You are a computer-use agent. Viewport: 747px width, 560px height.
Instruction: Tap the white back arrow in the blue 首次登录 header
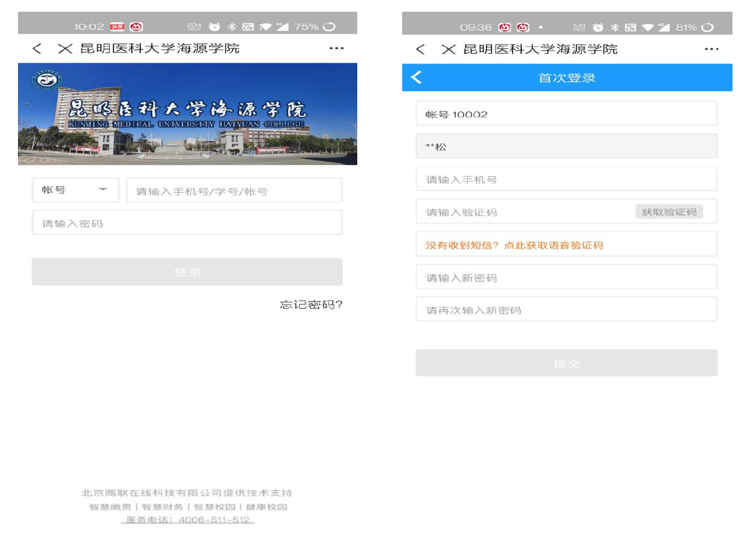point(416,77)
